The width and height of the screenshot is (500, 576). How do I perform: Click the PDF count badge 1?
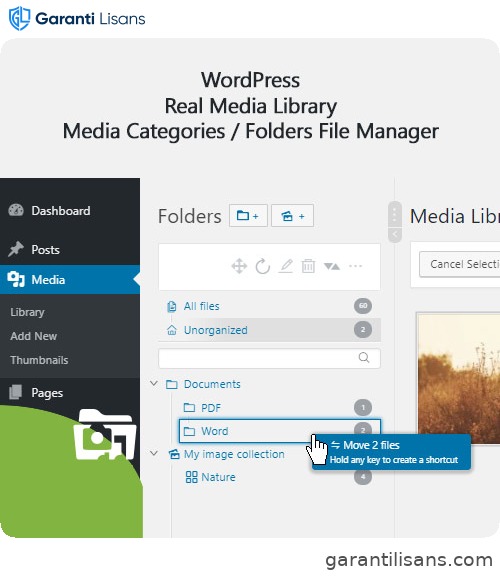tap(363, 407)
